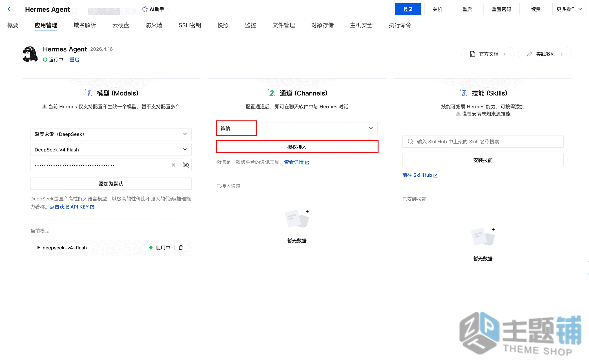
Task: Click the 续费 button
Action: (x=536, y=9)
